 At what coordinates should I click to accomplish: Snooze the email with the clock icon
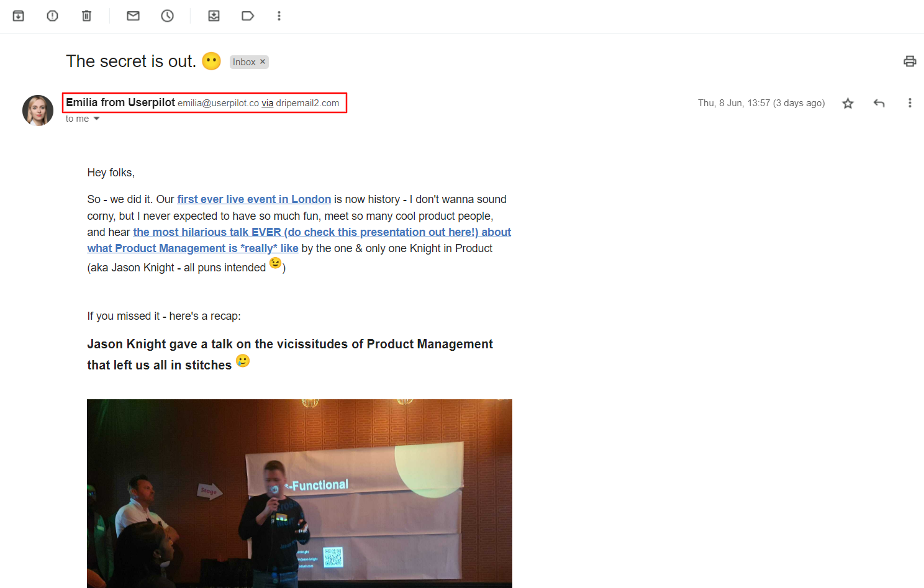tap(168, 16)
